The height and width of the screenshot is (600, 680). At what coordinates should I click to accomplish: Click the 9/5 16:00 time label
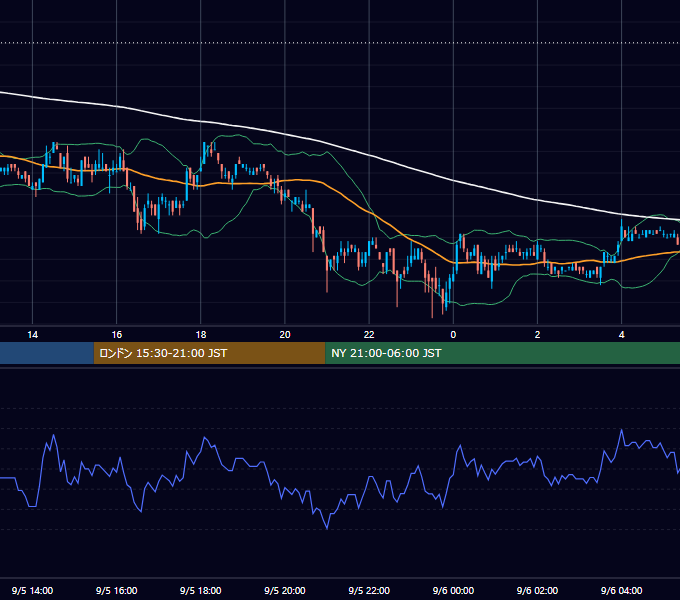coord(117,590)
